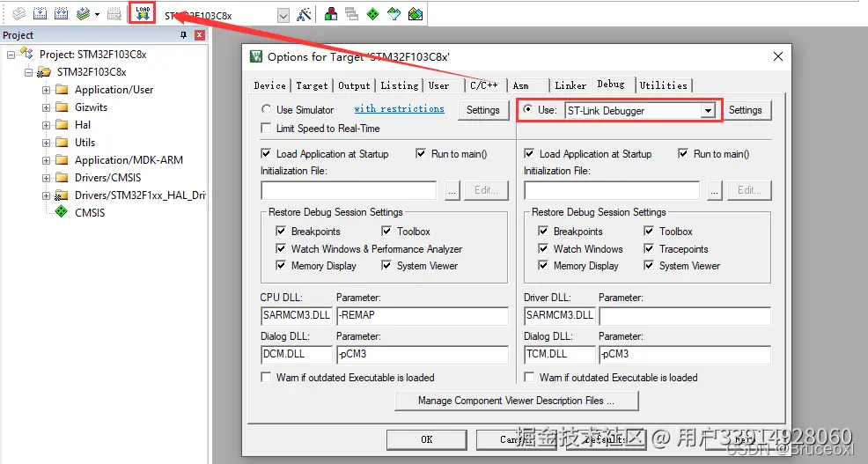
Task: Expand the Application/User folder
Action: click(46, 90)
